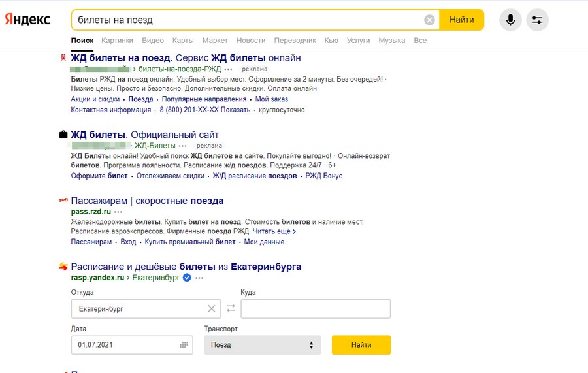Viewport: 588px width, 373px height.
Task: Expand 'Читать ещё' in the RZD snippet
Action: pos(274,231)
